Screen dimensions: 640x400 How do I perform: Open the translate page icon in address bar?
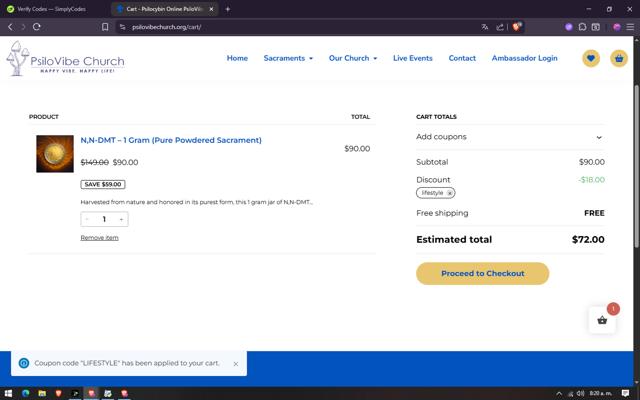(x=484, y=27)
